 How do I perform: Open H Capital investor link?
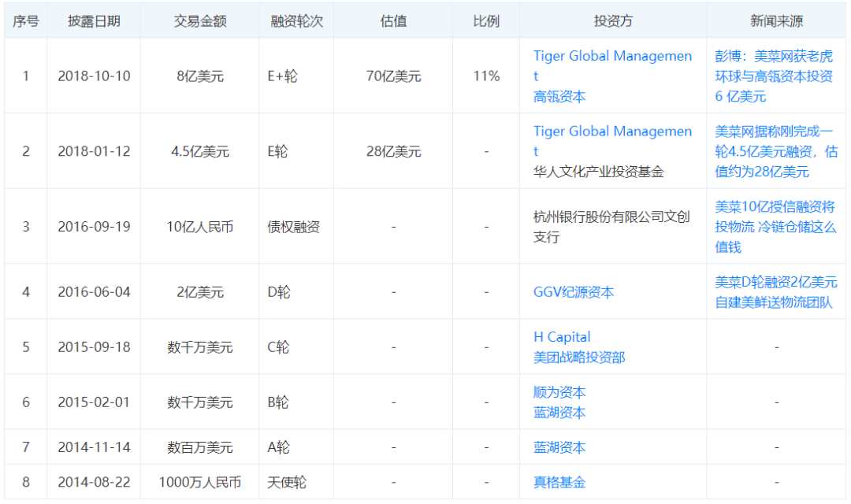pyautogui.click(x=562, y=337)
